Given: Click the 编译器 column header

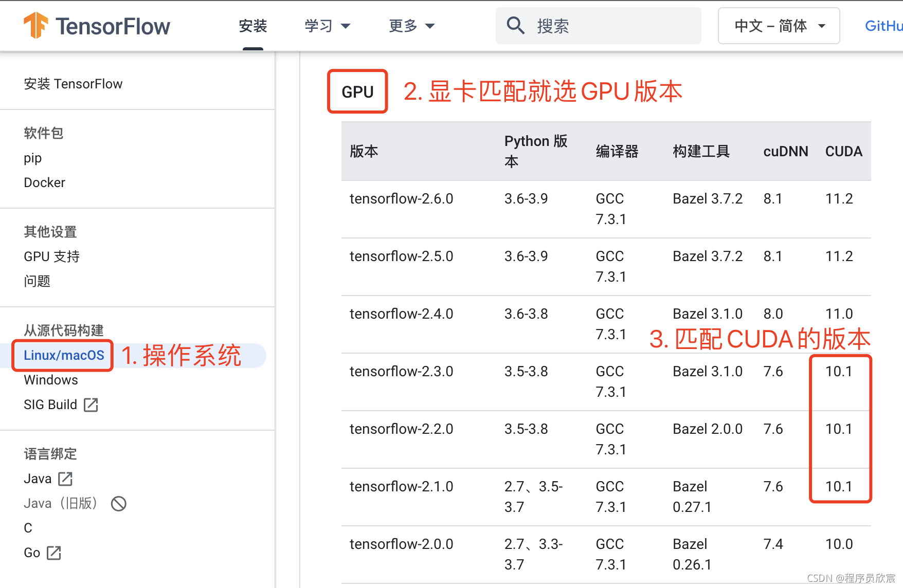Looking at the screenshot, I should pos(617,151).
